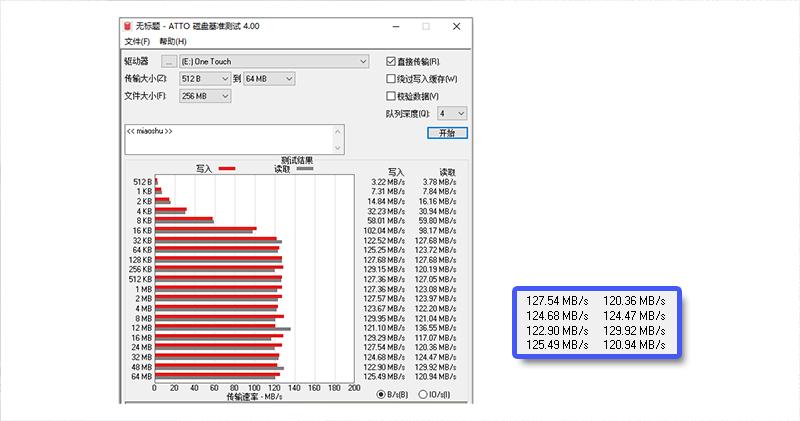Click the 122.20 MB/s read value
Image resolution: width=800 pixels, height=421 pixels.
[x=435, y=309]
